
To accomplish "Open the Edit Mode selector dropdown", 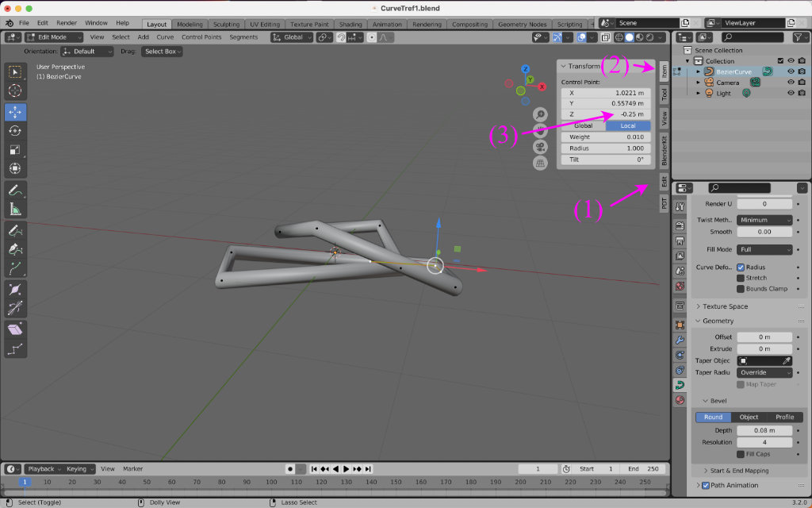I will click(x=55, y=37).
